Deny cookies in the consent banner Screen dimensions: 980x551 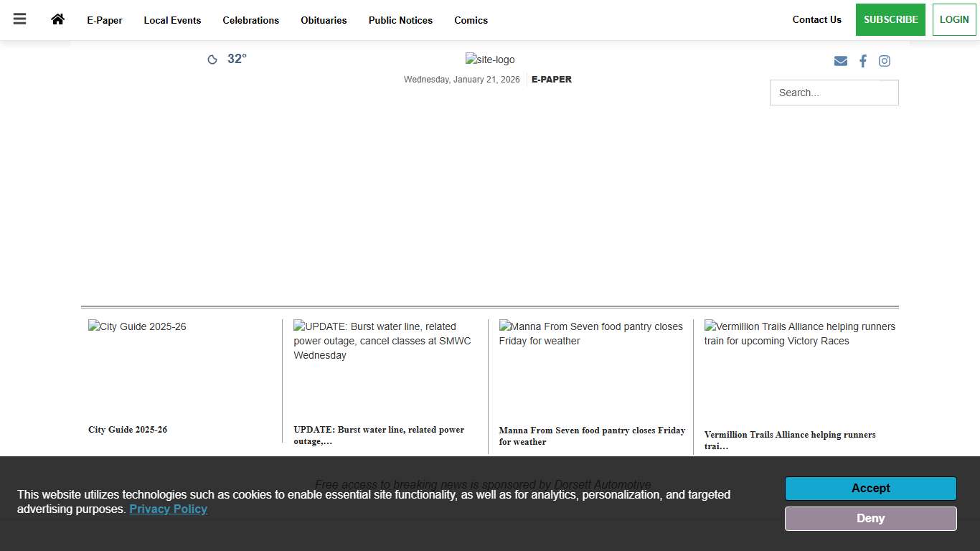pyautogui.click(x=870, y=518)
